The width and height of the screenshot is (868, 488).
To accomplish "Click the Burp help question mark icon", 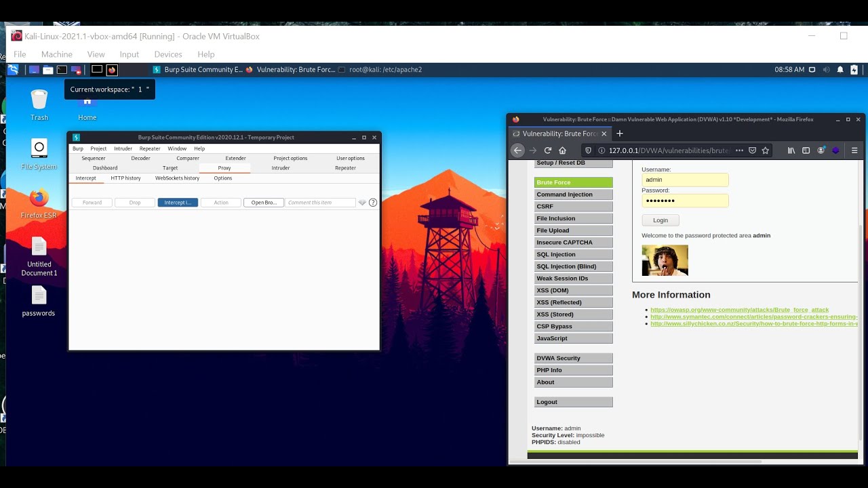I will (373, 203).
